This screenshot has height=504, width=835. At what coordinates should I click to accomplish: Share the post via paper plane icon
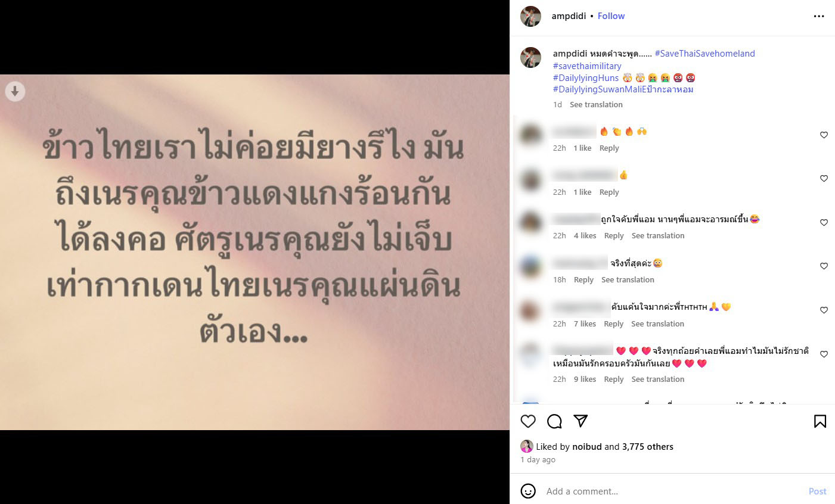581,421
